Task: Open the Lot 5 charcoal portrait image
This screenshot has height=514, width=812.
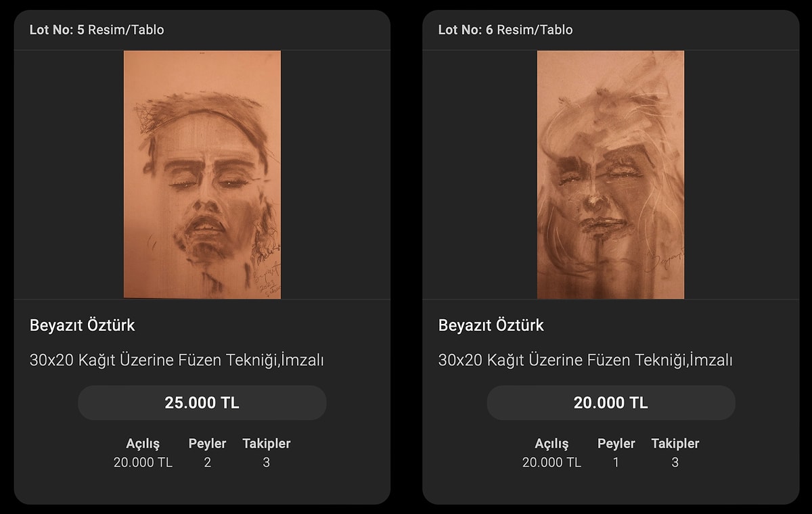Action: pyautogui.click(x=202, y=174)
